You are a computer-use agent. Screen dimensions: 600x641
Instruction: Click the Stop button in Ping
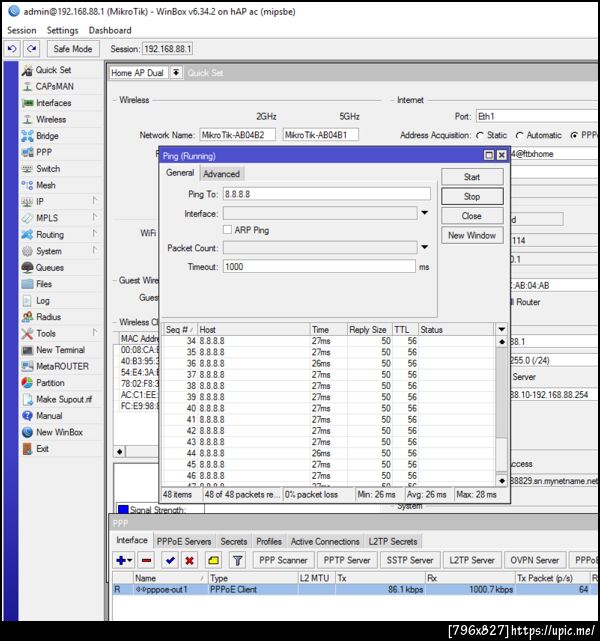[x=472, y=197]
